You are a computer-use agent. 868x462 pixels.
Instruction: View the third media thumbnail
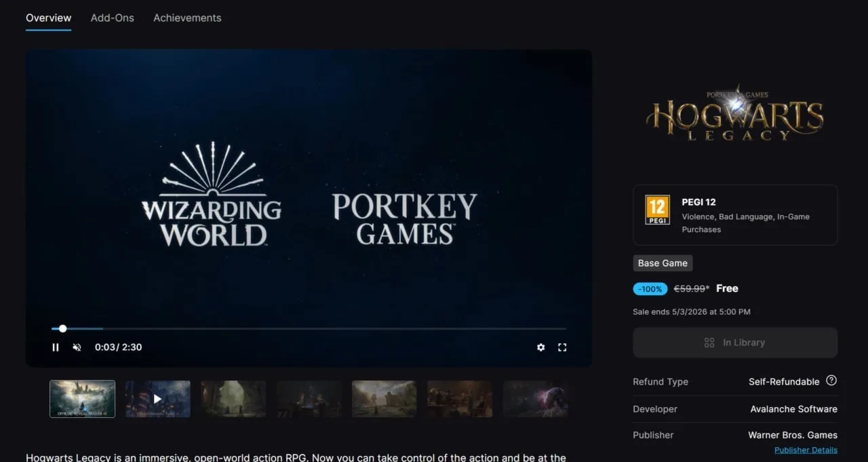tap(233, 399)
